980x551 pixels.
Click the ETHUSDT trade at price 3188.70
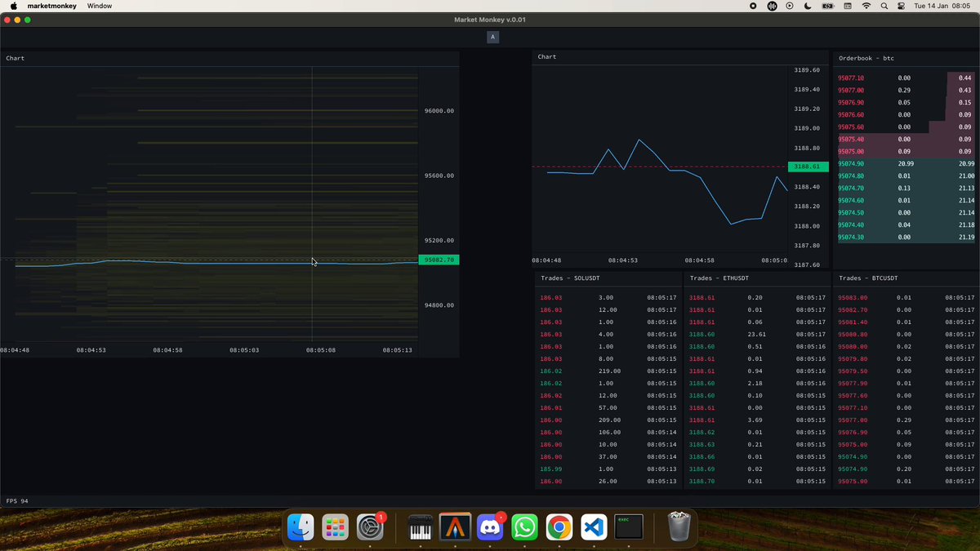point(758,482)
